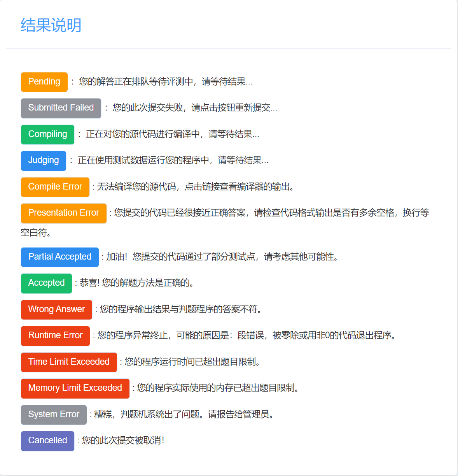458x476 pixels.
Task: Click the gray Submitted Failed badge
Action: tap(61, 108)
